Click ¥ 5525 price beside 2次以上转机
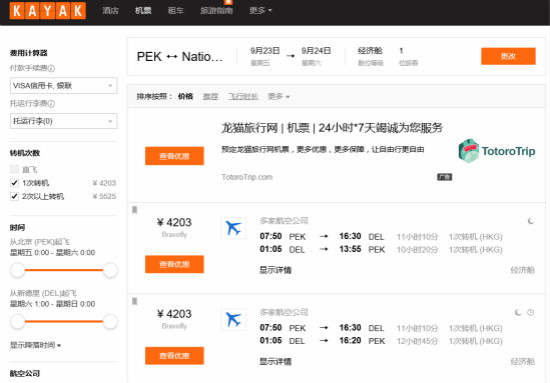 click(104, 196)
